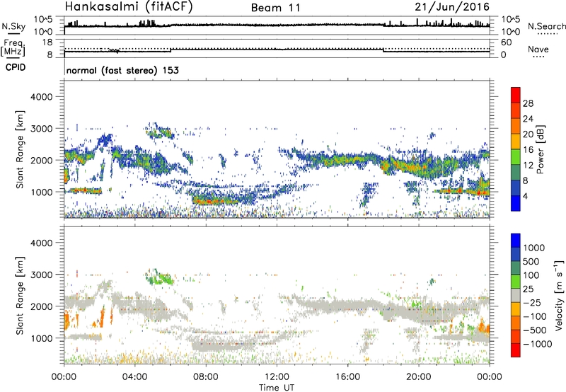Click red top segment of power color bar
Viewport: 566px width, 392px height.
516,96
